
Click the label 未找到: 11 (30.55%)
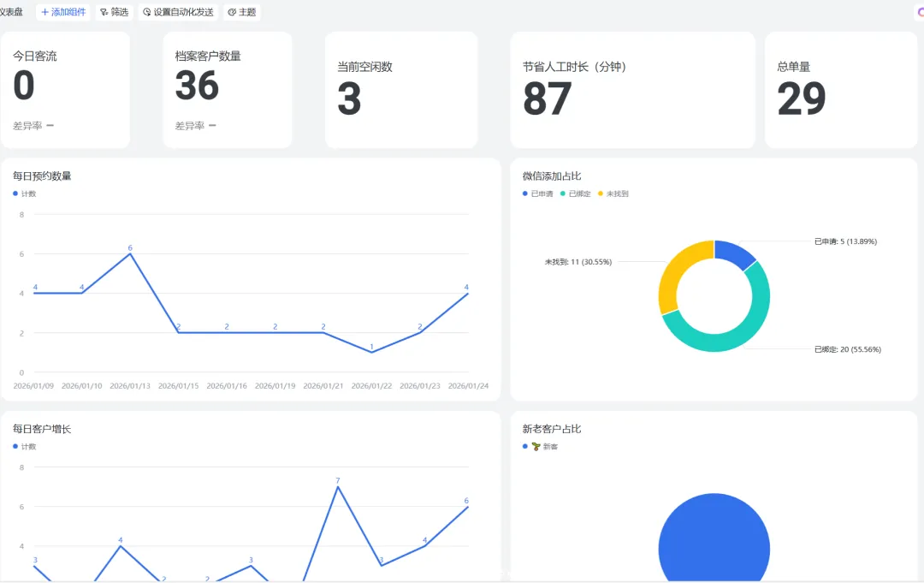578,262
